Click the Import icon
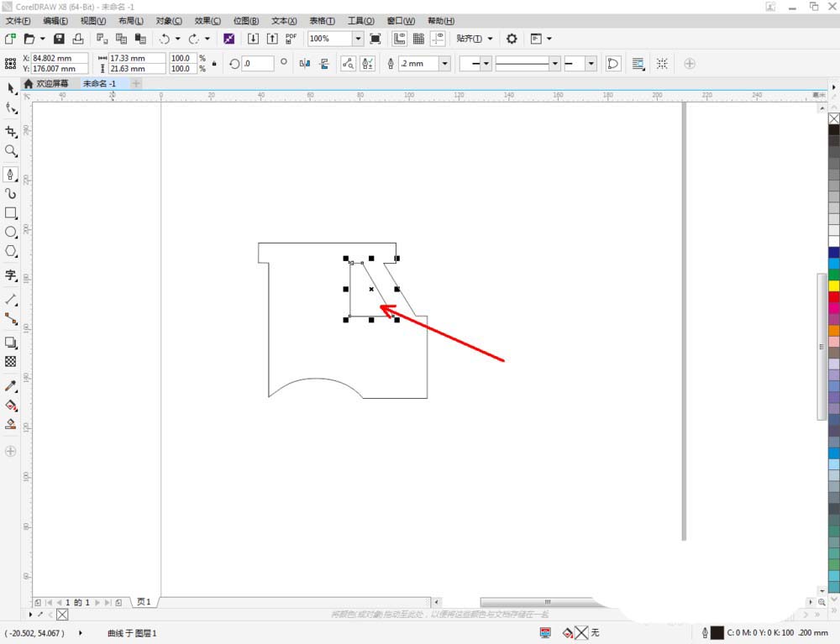This screenshot has height=644, width=840. pos(253,39)
